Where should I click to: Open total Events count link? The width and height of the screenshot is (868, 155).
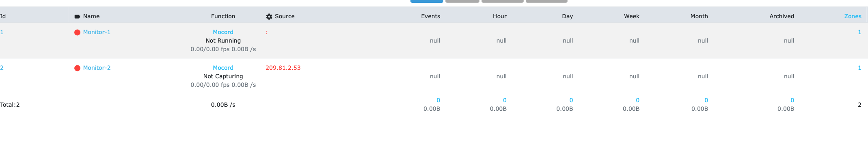click(438, 100)
